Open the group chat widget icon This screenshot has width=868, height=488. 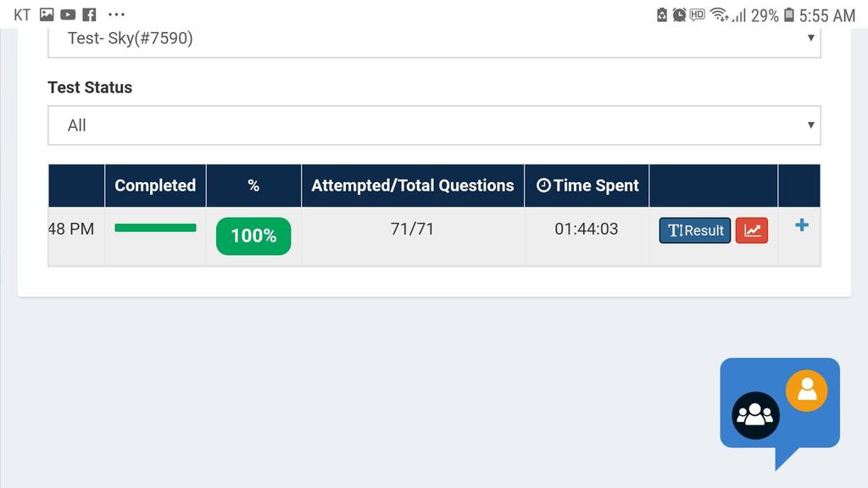(755, 415)
